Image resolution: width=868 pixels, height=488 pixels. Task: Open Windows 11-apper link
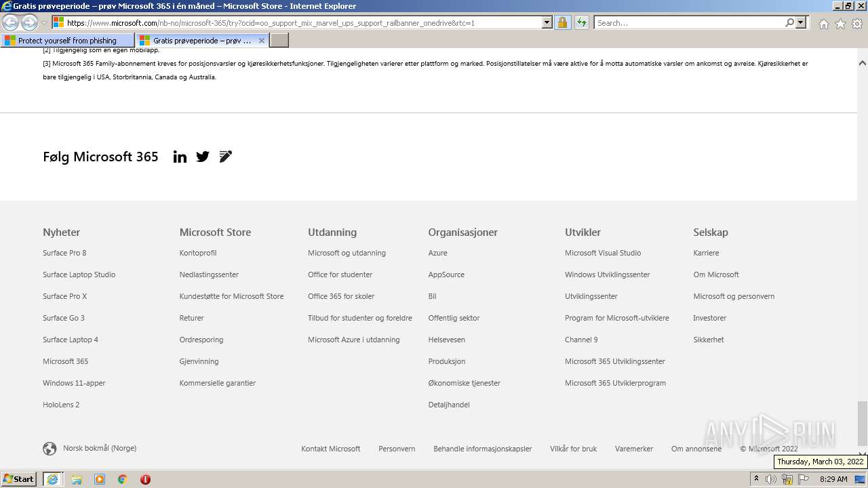coord(74,383)
